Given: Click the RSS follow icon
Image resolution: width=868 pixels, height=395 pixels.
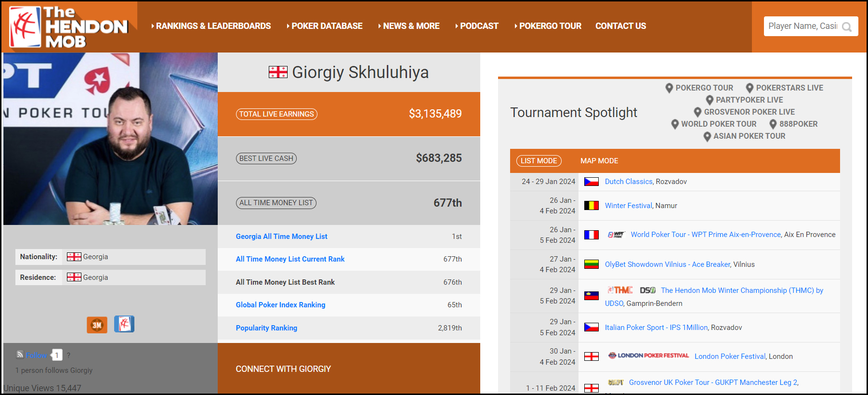Looking at the screenshot, I should pyautogui.click(x=20, y=355).
